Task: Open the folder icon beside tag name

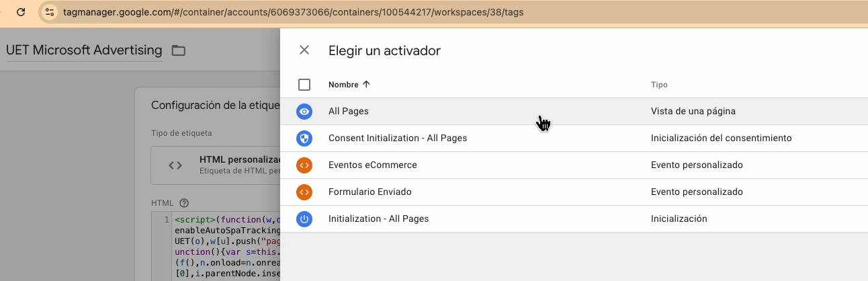Action: tap(178, 50)
